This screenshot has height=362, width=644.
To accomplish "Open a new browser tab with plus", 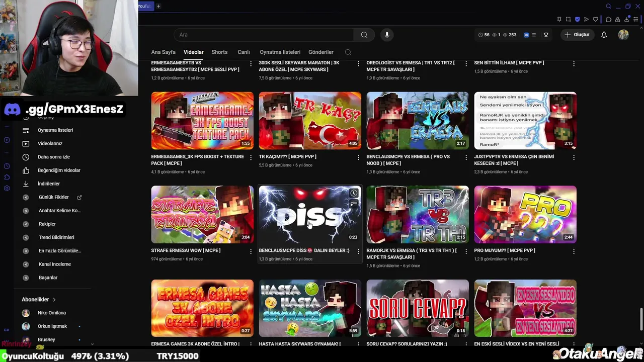I will point(158,6).
